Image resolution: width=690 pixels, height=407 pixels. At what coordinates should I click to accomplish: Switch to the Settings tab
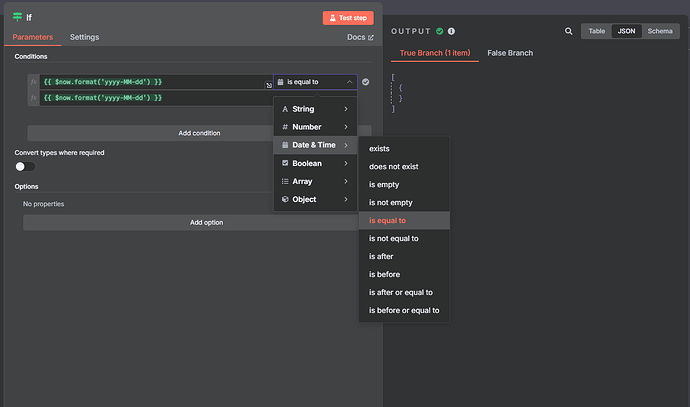[84, 37]
